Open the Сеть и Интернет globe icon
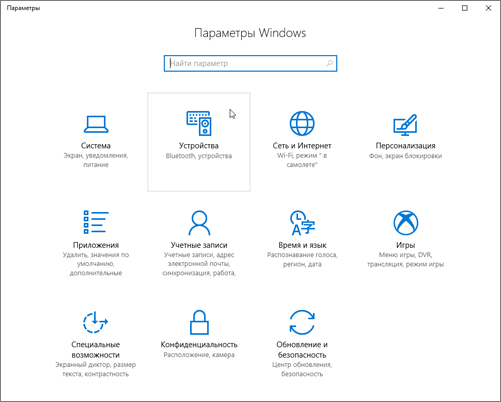 click(302, 123)
